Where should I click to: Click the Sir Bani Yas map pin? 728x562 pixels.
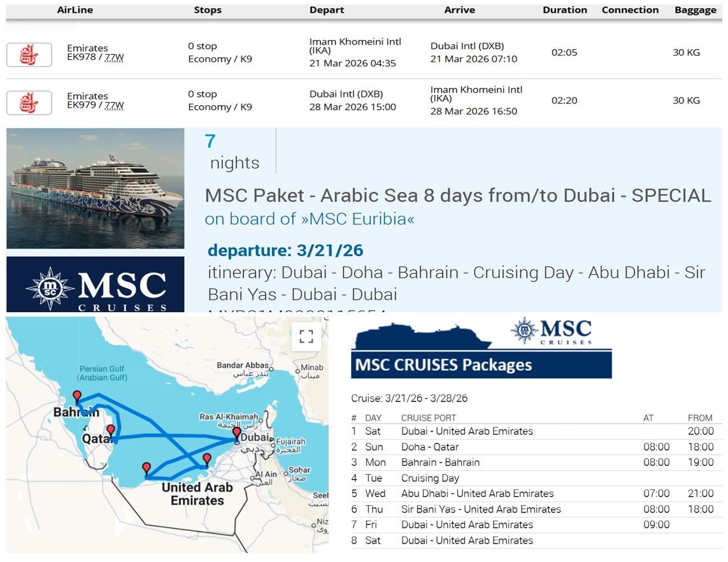click(x=146, y=468)
